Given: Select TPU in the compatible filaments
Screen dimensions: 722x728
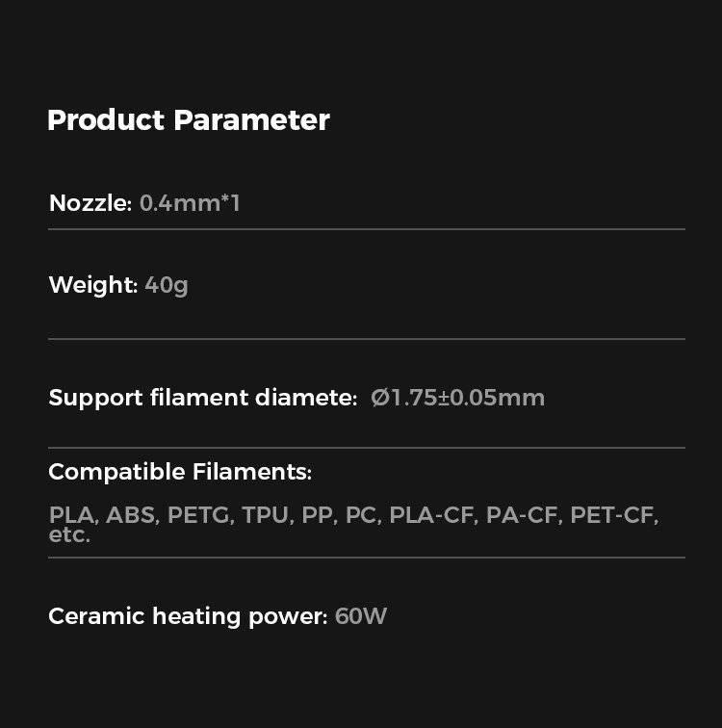Looking at the screenshot, I should click(267, 515).
